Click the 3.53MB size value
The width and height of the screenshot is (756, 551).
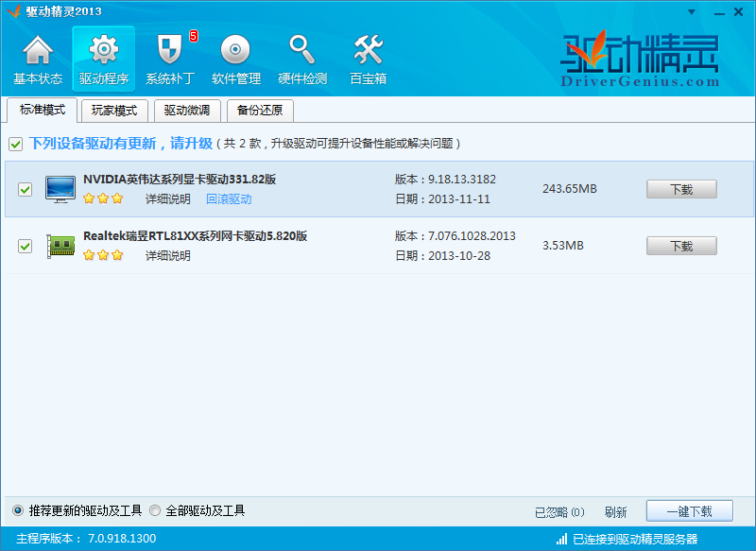(x=562, y=246)
